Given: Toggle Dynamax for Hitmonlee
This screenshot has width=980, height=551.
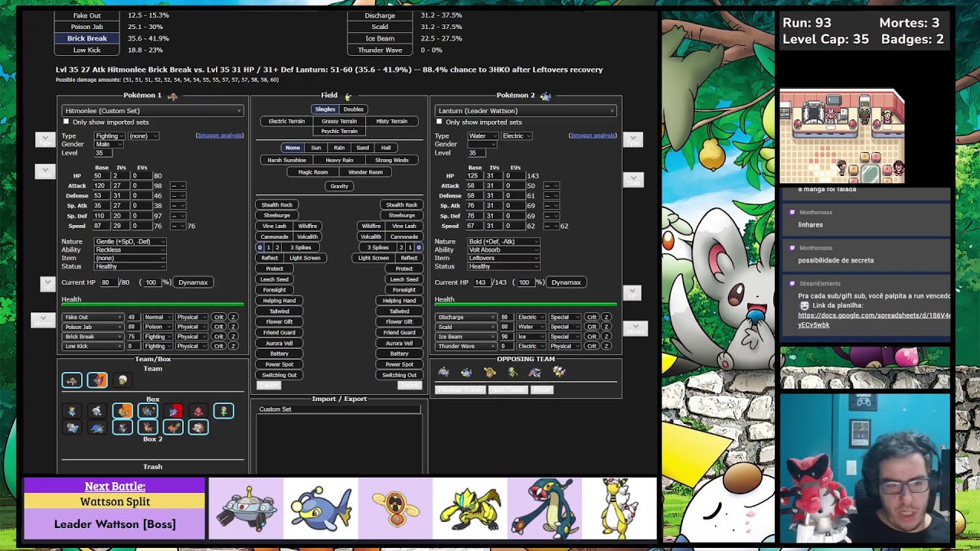Looking at the screenshot, I should coord(193,282).
